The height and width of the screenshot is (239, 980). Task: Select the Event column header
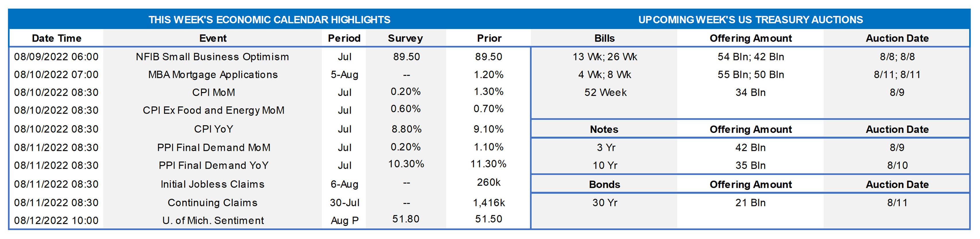point(213,38)
